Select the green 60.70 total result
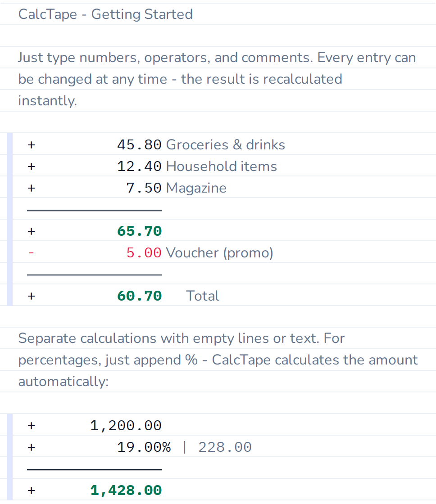 139,296
